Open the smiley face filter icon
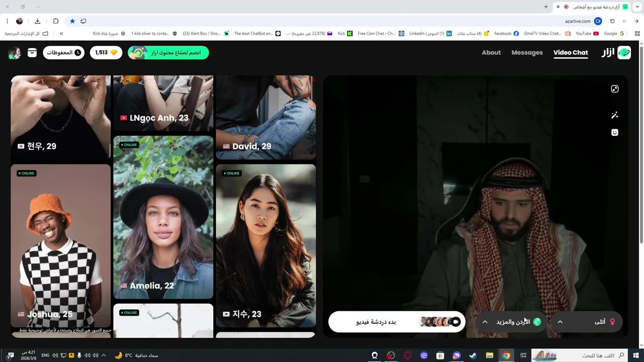This screenshot has height=362, width=644. 614,132
